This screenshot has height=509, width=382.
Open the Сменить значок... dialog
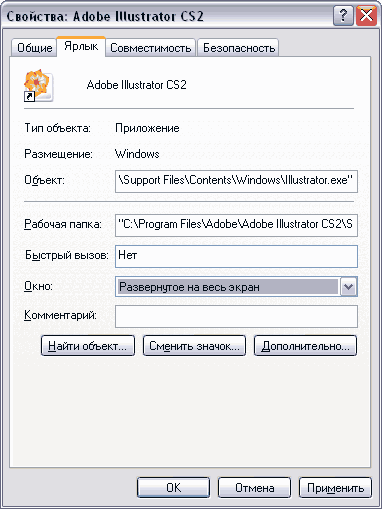pos(194,346)
